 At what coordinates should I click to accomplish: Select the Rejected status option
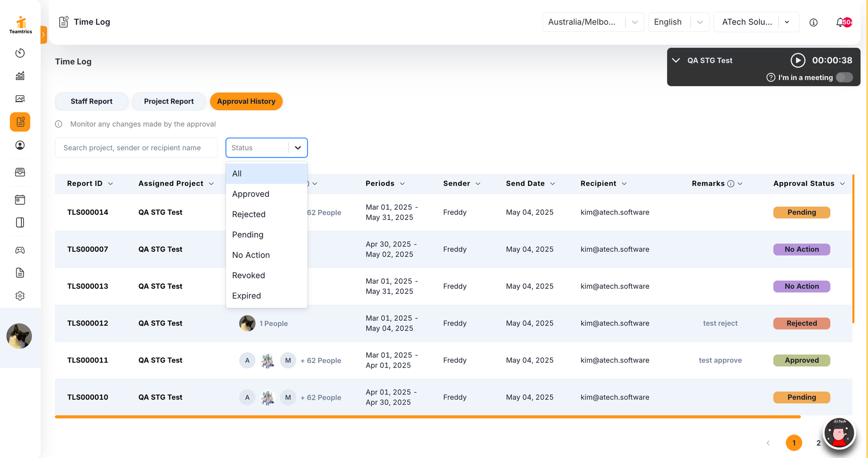coord(267,214)
